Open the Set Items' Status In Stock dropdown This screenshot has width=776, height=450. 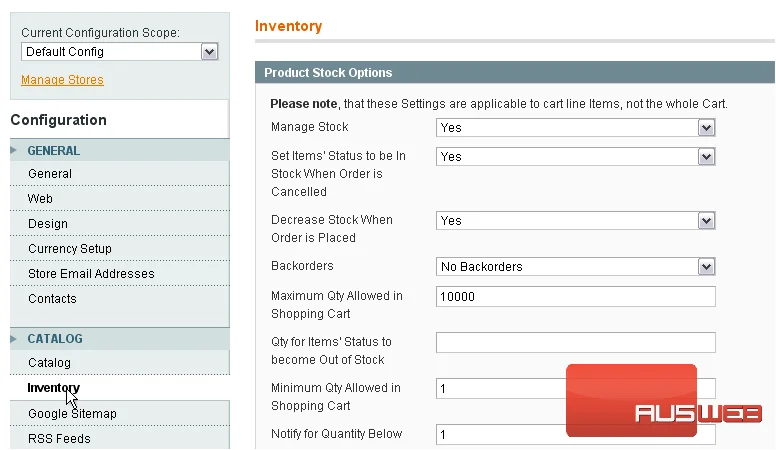[576, 157]
